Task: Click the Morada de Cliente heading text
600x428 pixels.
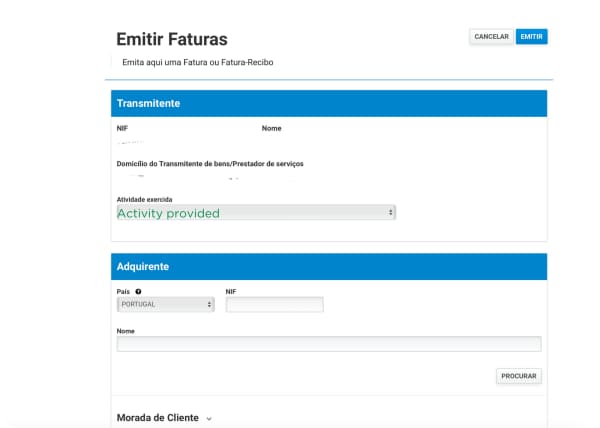Action: click(158, 418)
